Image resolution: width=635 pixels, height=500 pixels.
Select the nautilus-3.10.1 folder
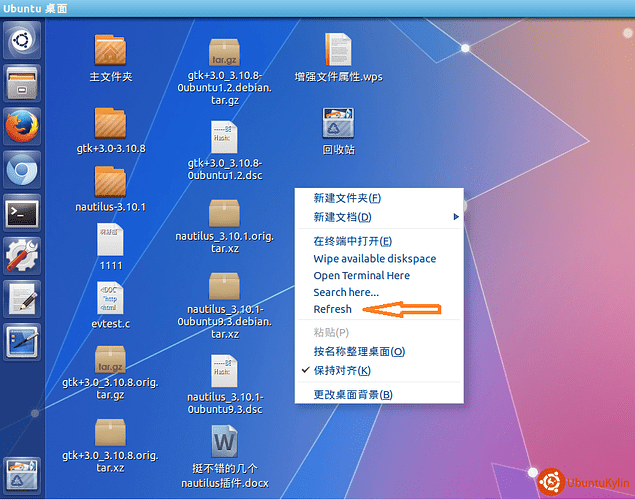coord(110,183)
